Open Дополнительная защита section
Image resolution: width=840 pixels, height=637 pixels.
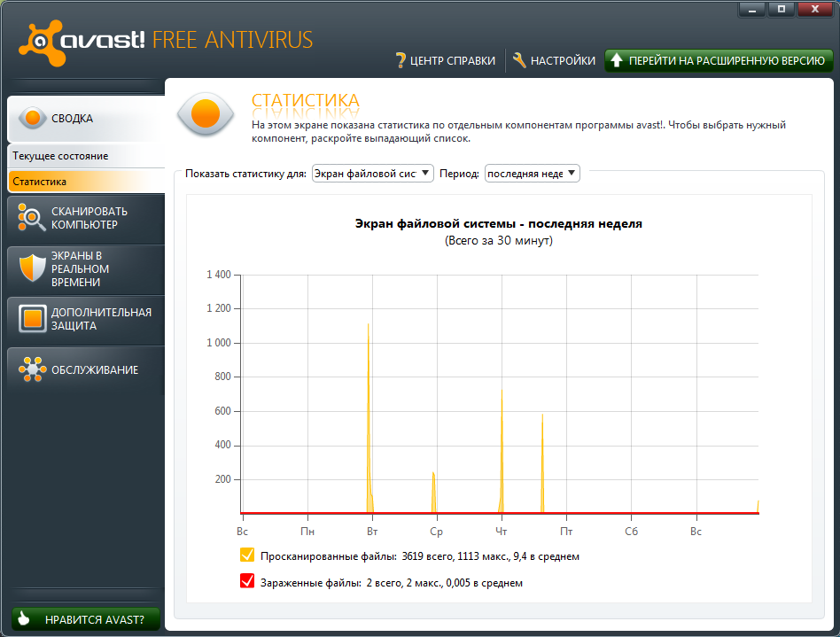click(86, 319)
